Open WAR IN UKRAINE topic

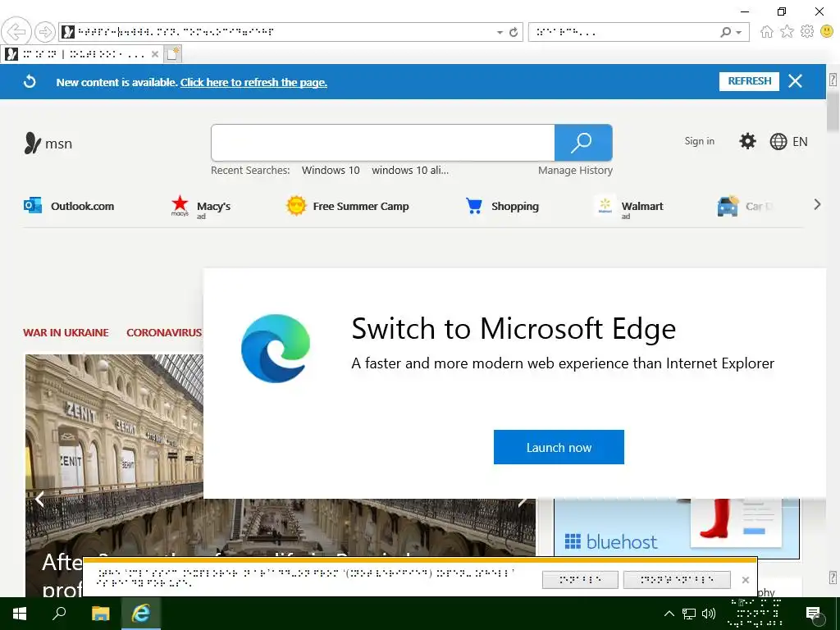(x=66, y=333)
